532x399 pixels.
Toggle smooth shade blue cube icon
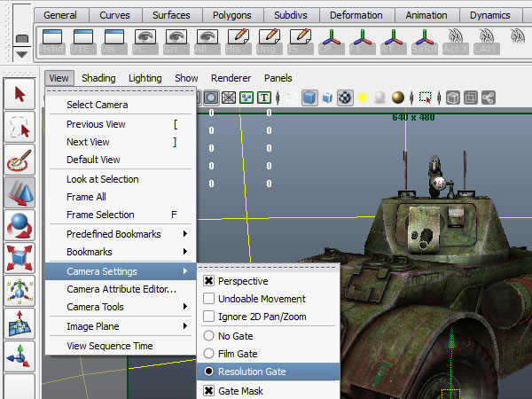309,98
